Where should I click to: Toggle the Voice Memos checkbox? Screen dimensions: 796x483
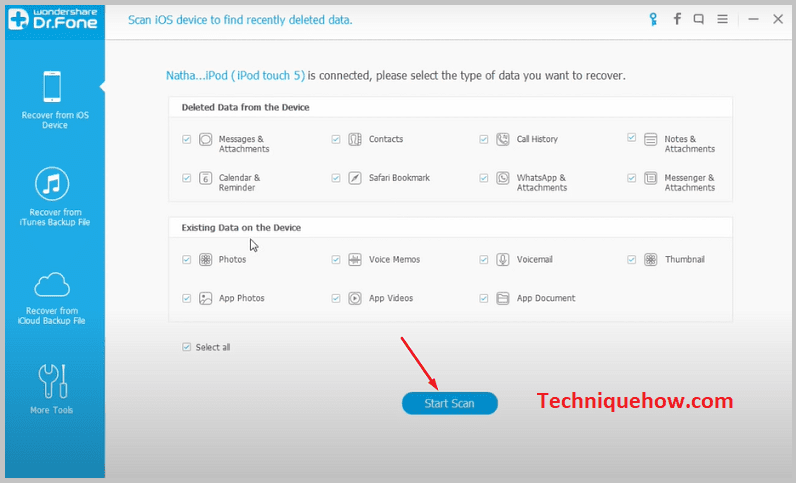pyautogui.click(x=336, y=260)
